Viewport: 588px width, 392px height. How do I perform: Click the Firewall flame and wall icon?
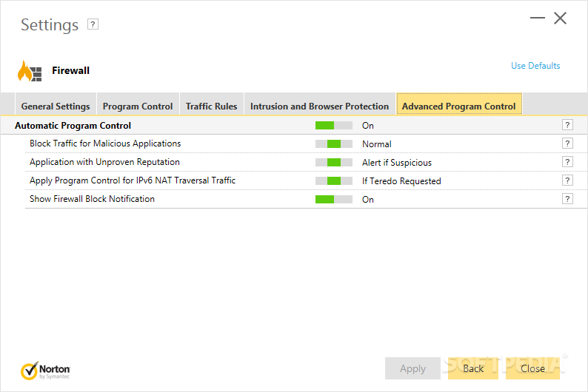pyautogui.click(x=30, y=71)
